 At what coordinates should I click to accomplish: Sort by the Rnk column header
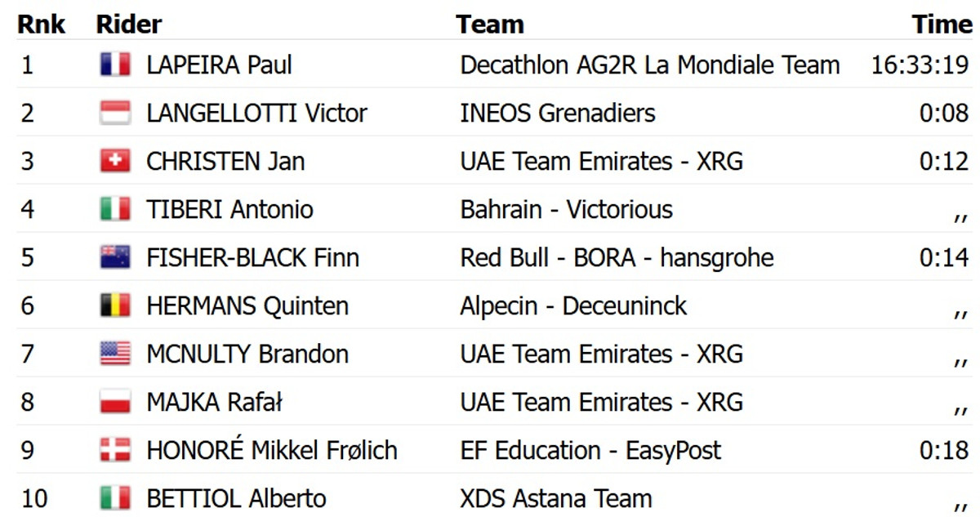tap(42, 24)
